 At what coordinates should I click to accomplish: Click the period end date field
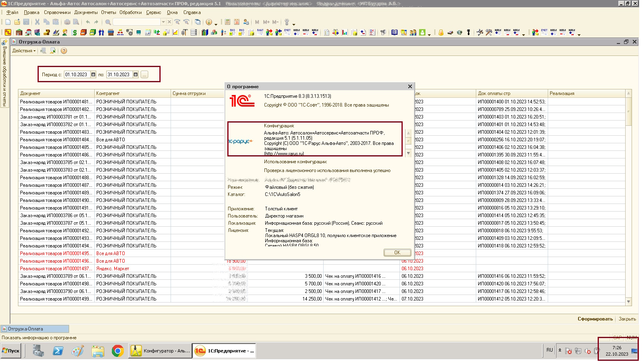[119, 75]
